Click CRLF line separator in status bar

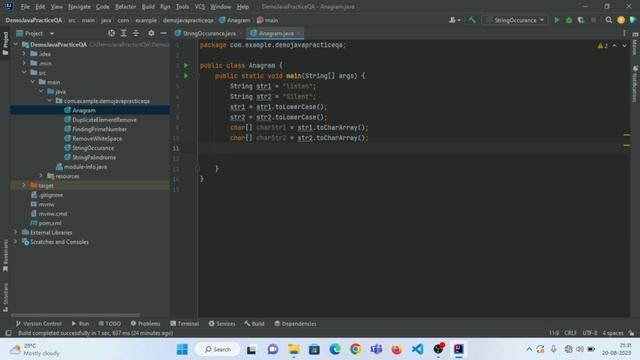tap(570, 333)
